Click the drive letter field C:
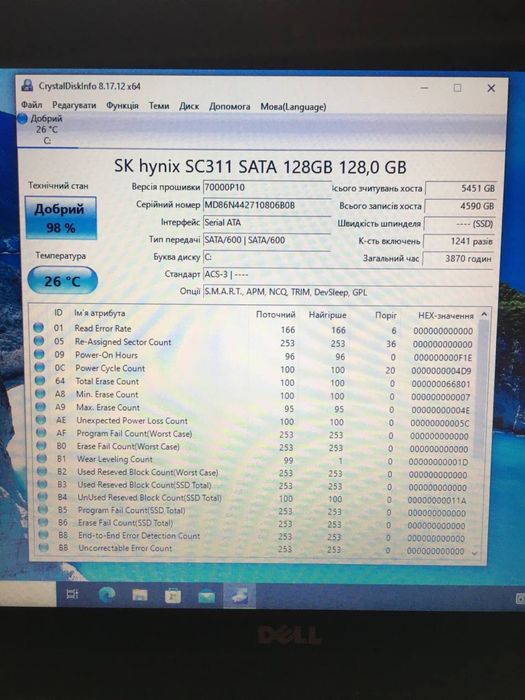The height and width of the screenshot is (700, 525). coord(267,257)
